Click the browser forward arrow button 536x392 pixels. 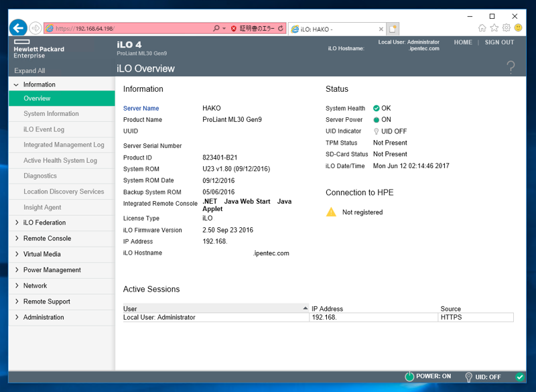(x=36, y=28)
